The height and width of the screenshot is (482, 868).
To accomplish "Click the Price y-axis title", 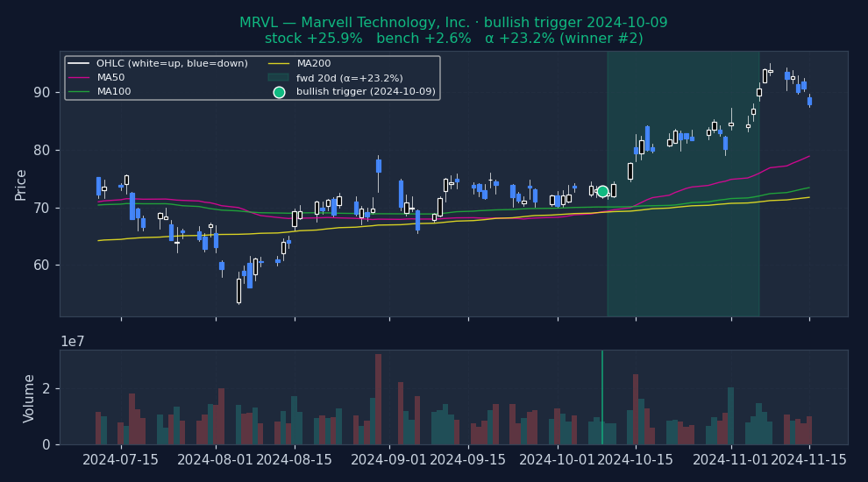I will coord(21,185).
